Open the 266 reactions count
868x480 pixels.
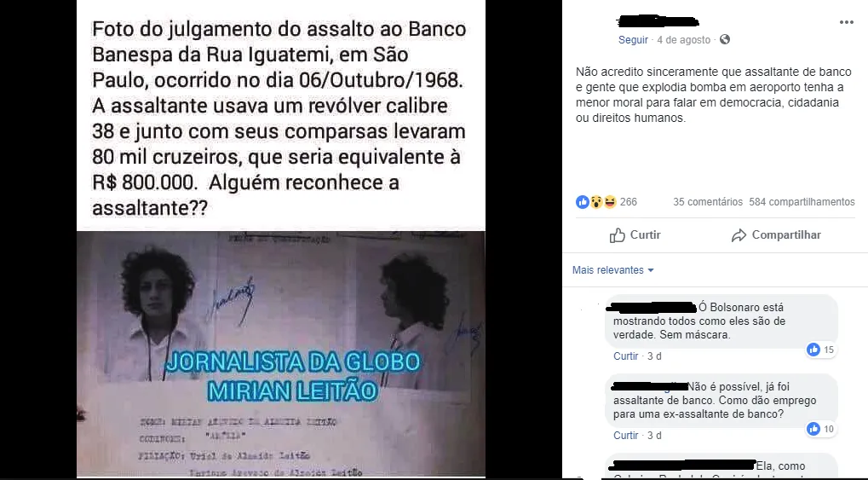629,202
